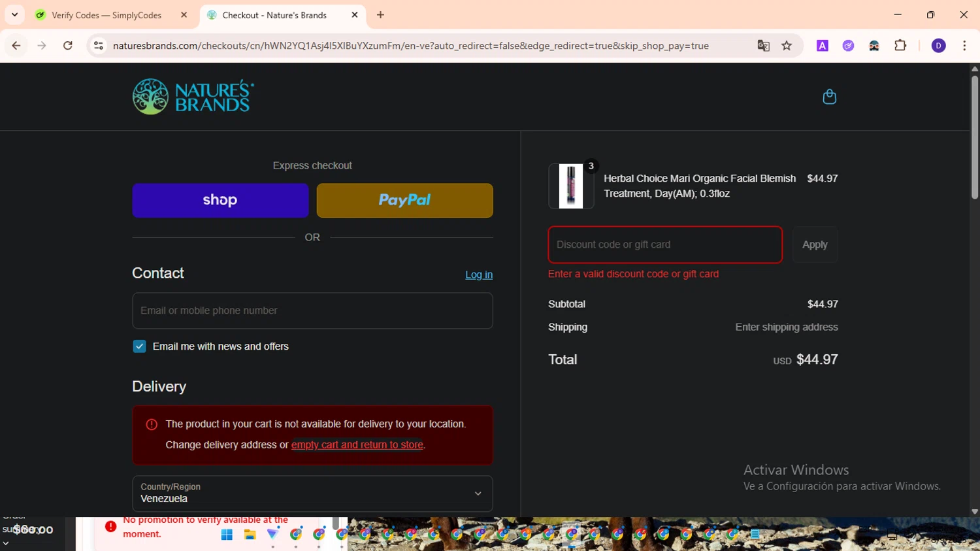The height and width of the screenshot is (551, 980).
Task: Focus the email or phone number field
Action: pos(312,310)
